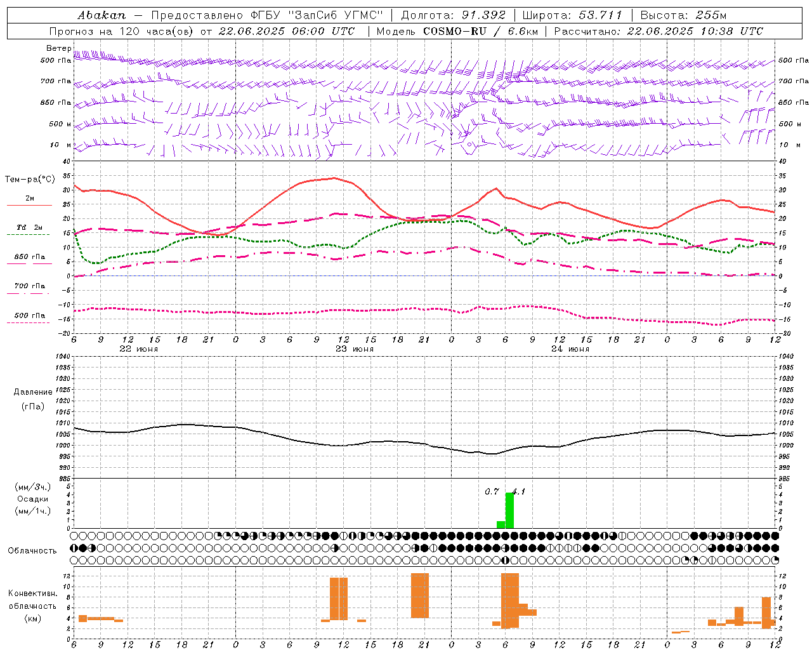Click the '(гПа)' pressure unit label
Image resolution: width=812 pixels, height=650 pixels.
coord(33,406)
